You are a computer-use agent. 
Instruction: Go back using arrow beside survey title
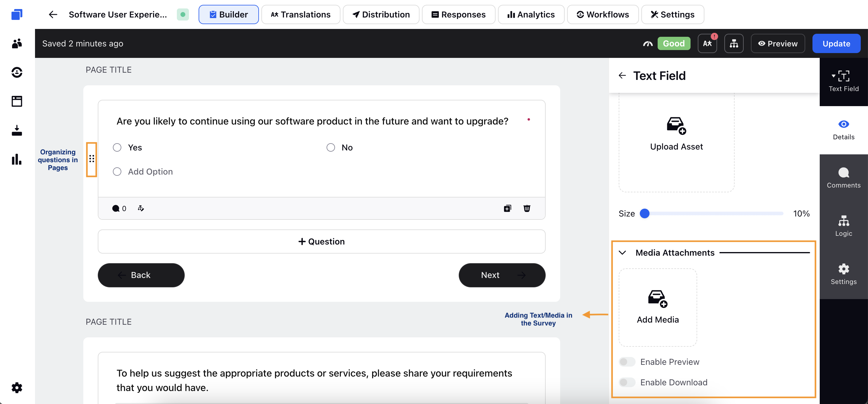[53, 14]
